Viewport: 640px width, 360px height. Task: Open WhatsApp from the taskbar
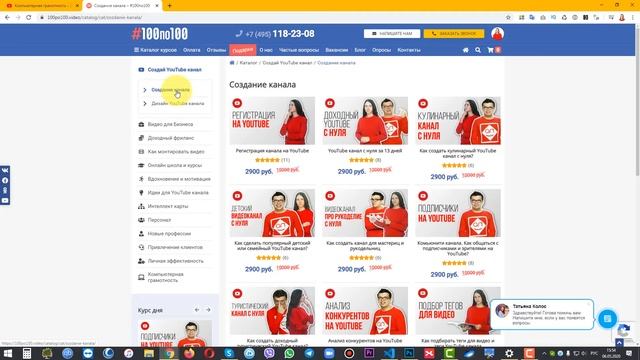[x=289, y=353]
